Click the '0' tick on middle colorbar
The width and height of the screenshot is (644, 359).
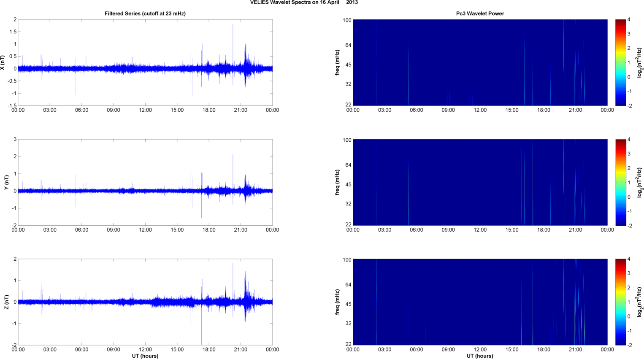(629, 197)
